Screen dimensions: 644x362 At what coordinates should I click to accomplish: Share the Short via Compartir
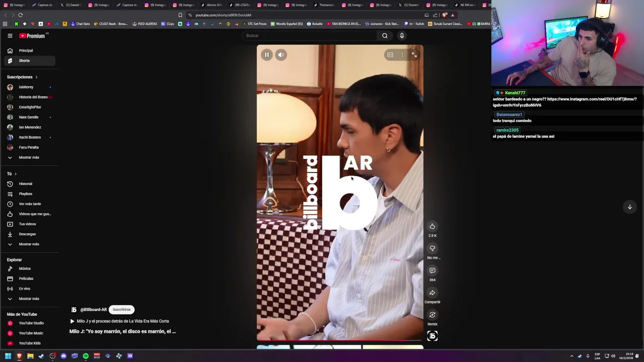pyautogui.click(x=432, y=293)
